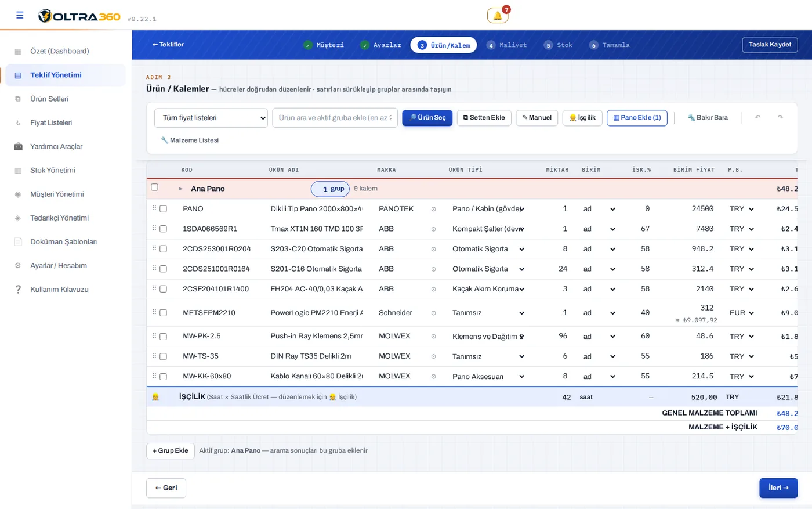
Task: Click the Özet (Dashboard) sidebar icon
Action: pos(18,52)
